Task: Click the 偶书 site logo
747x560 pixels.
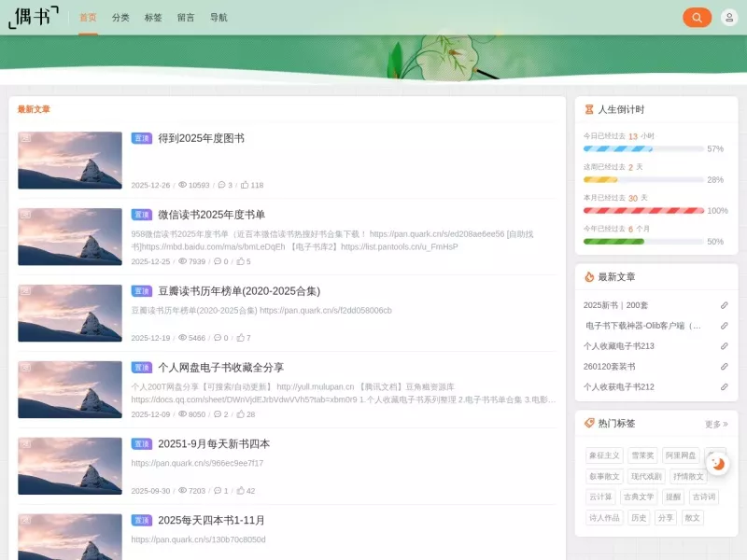Action: [34, 17]
